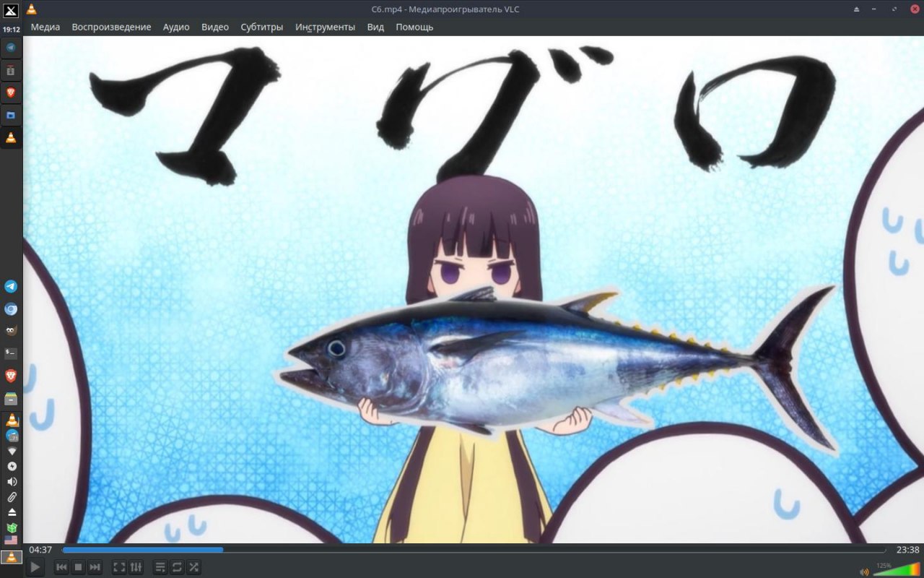
Task: Open the Вид menu
Action: pos(375,27)
